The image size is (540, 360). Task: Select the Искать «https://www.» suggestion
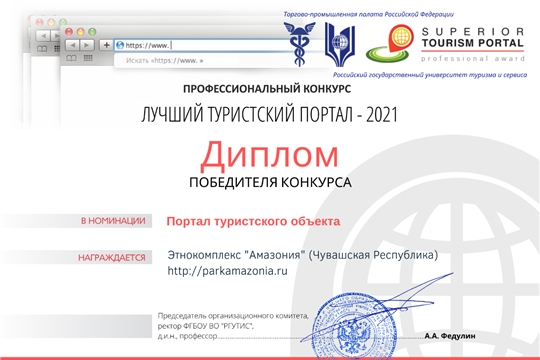pos(165,61)
